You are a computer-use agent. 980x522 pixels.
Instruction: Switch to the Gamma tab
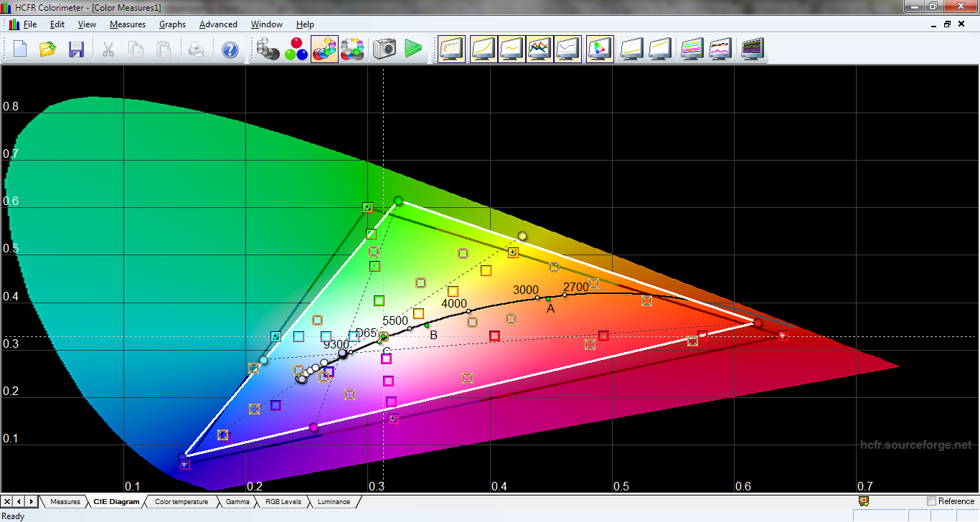tap(237, 502)
